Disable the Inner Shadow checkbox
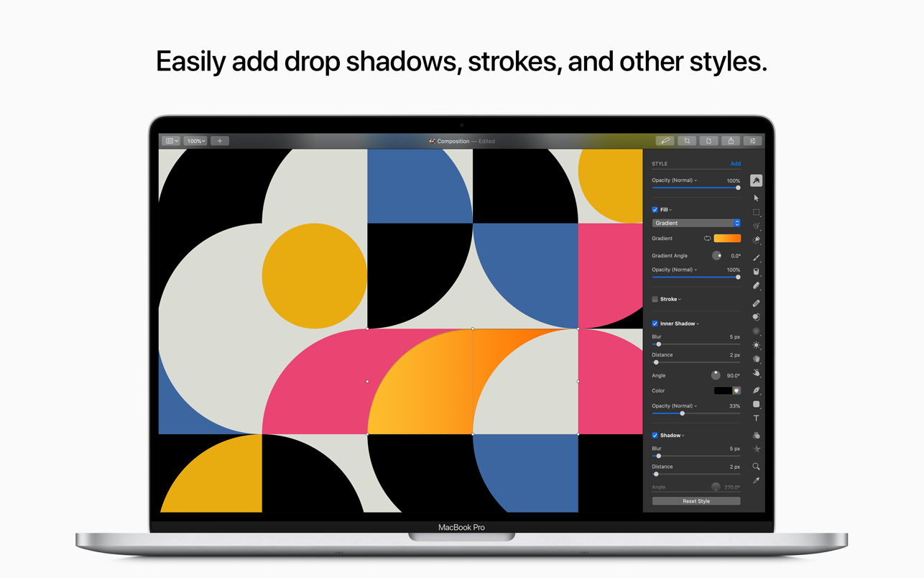 click(x=655, y=324)
